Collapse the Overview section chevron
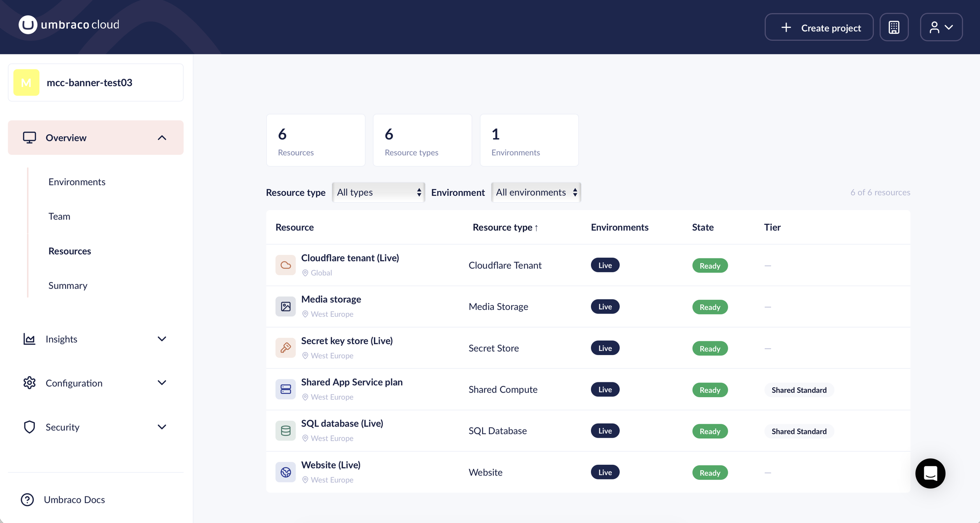 coord(162,138)
